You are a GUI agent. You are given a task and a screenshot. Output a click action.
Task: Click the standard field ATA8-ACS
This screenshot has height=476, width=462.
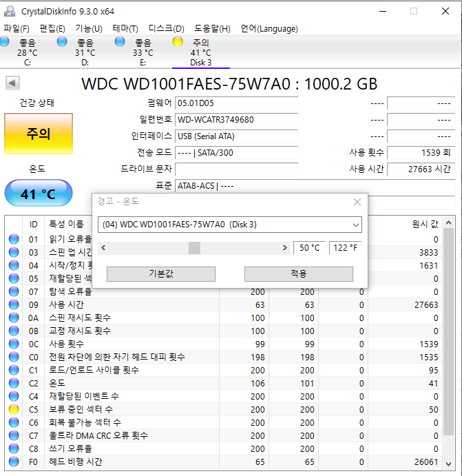point(315,186)
